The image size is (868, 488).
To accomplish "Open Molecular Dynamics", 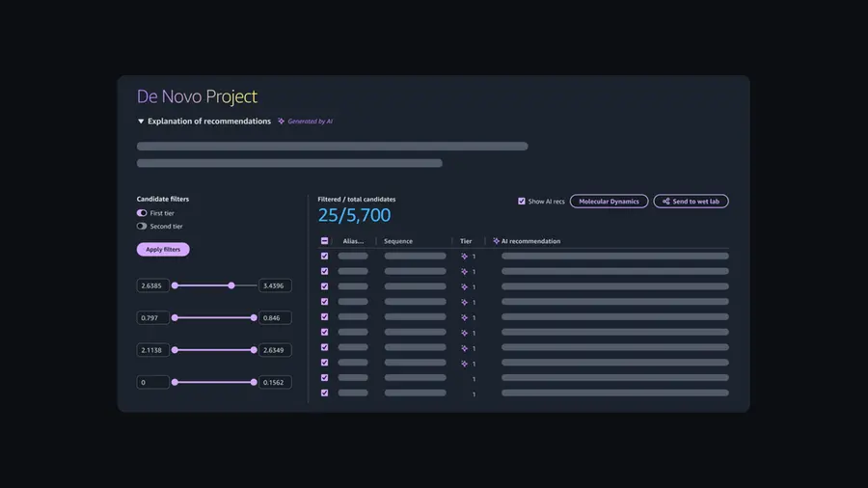I will coord(609,202).
